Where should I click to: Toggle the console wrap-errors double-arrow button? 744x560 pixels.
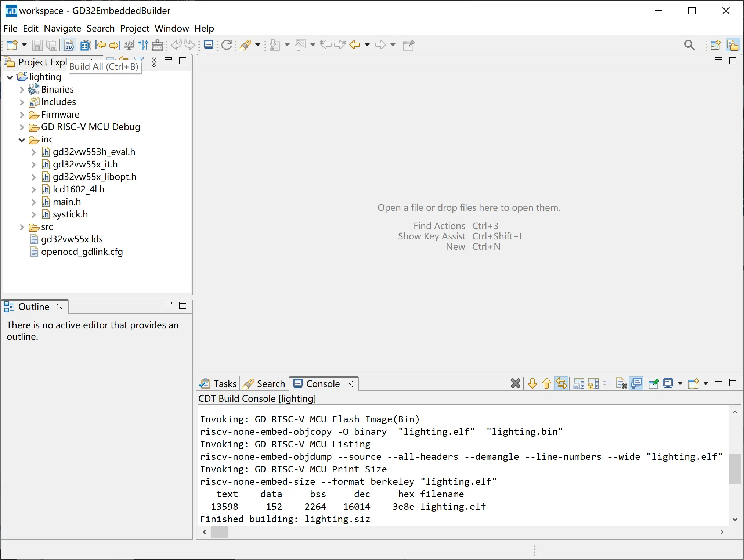click(561, 384)
